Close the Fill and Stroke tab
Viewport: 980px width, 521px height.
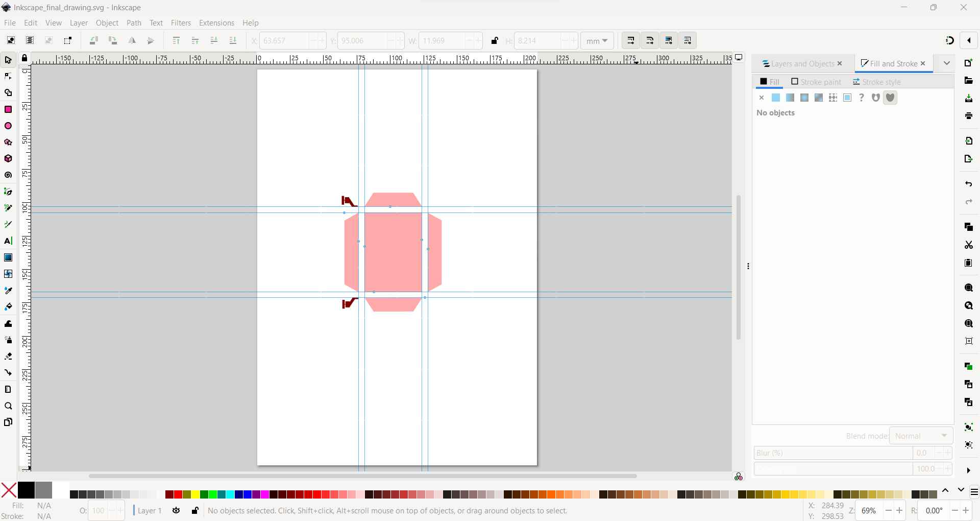click(x=923, y=64)
